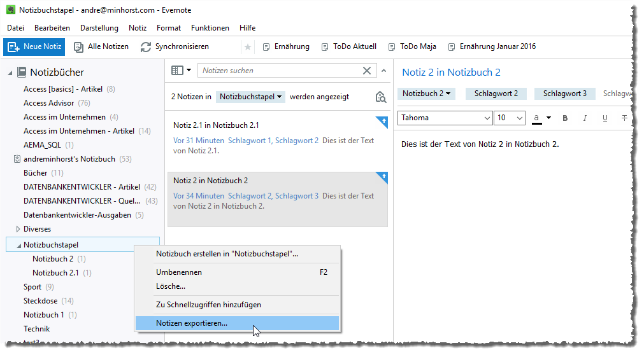The image size is (644, 355).
Task: Collapse the Notizbuchstapel stack
Action: pyautogui.click(x=18, y=246)
